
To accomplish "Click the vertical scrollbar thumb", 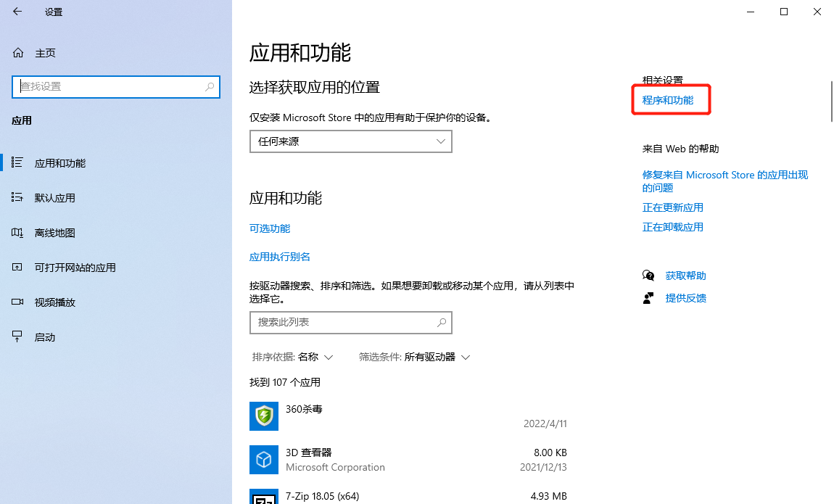I will coord(831,102).
